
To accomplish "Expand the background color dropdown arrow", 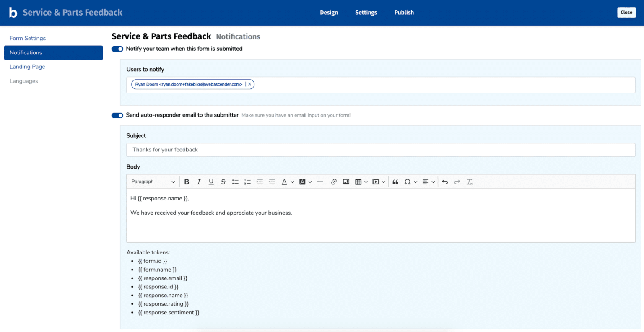I will [x=310, y=182].
